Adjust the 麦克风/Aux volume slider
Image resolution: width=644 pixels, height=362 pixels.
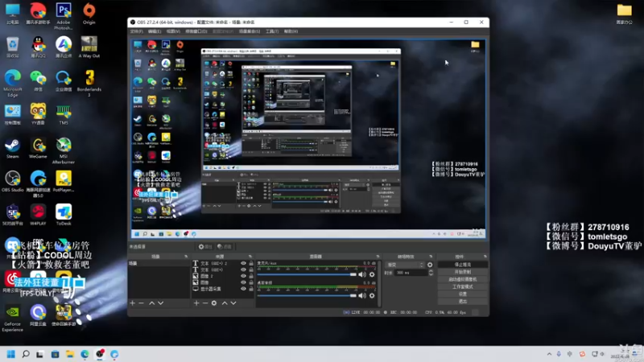(307, 274)
